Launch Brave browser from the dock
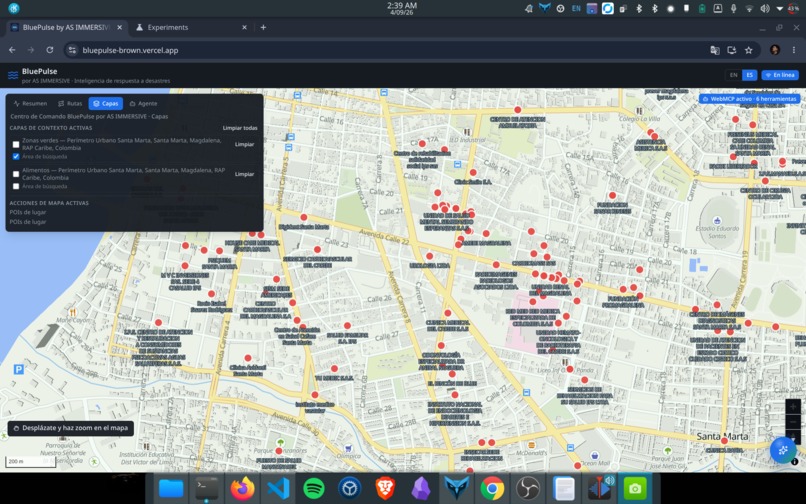 click(x=385, y=488)
